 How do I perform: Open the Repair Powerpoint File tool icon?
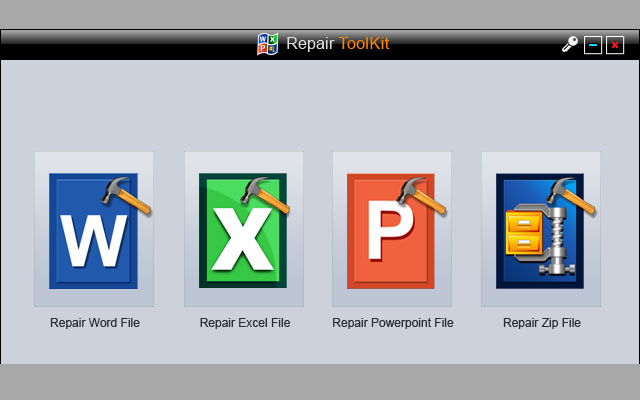392,229
